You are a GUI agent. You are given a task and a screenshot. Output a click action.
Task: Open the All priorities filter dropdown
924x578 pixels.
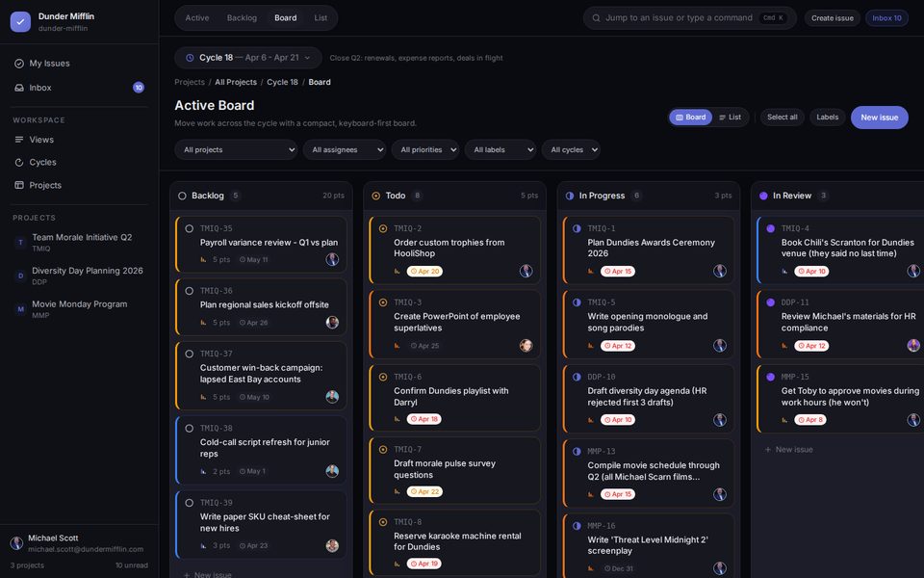point(425,150)
